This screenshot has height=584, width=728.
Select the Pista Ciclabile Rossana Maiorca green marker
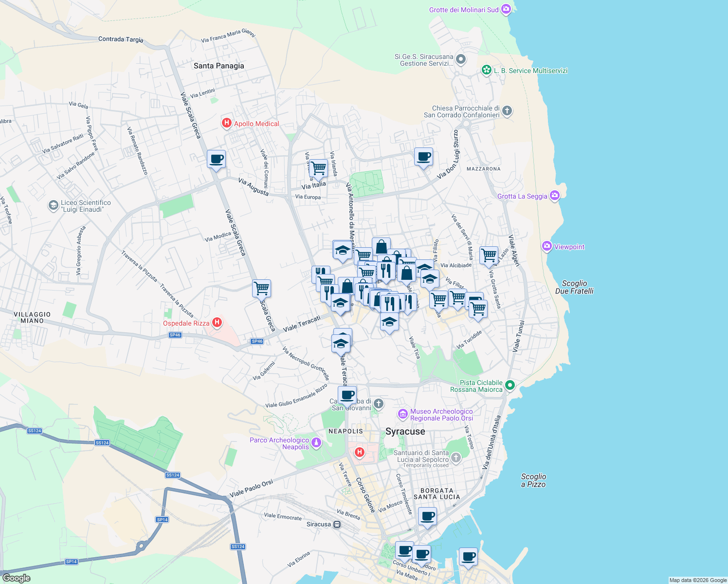(510, 385)
